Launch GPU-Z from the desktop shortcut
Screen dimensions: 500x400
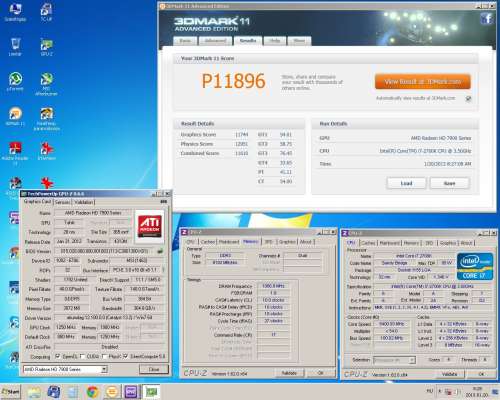tap(46, 47)
